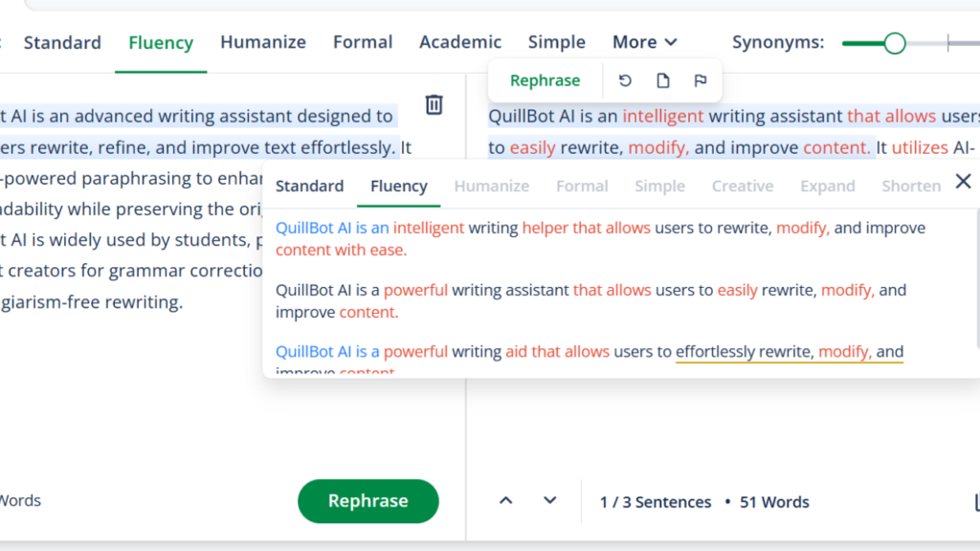Switch to the Humanize paraphrasing mode
980x551 pixels.
point(263,42)
